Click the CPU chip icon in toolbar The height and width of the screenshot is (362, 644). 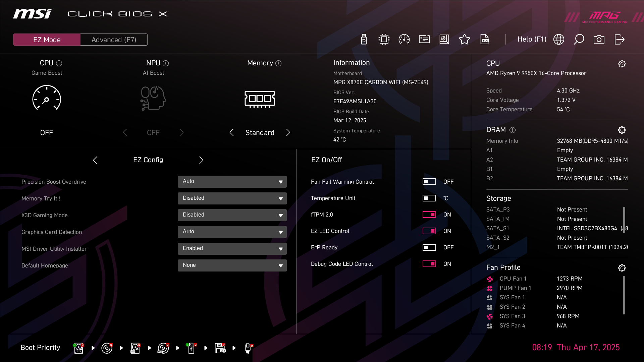(384, 40)
